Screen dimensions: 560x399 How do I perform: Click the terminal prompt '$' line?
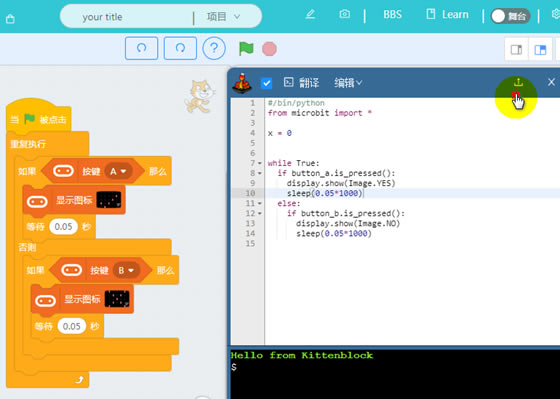click(x=234, y=367)
